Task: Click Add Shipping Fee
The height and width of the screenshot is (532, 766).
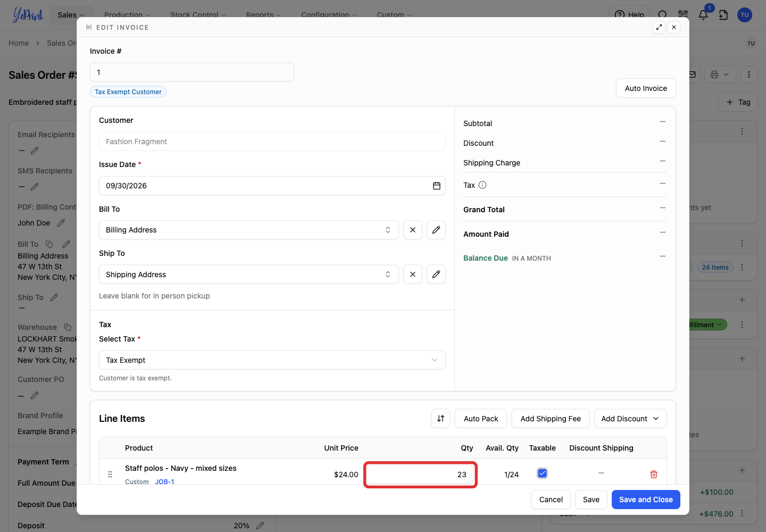Action: (551, 419)
